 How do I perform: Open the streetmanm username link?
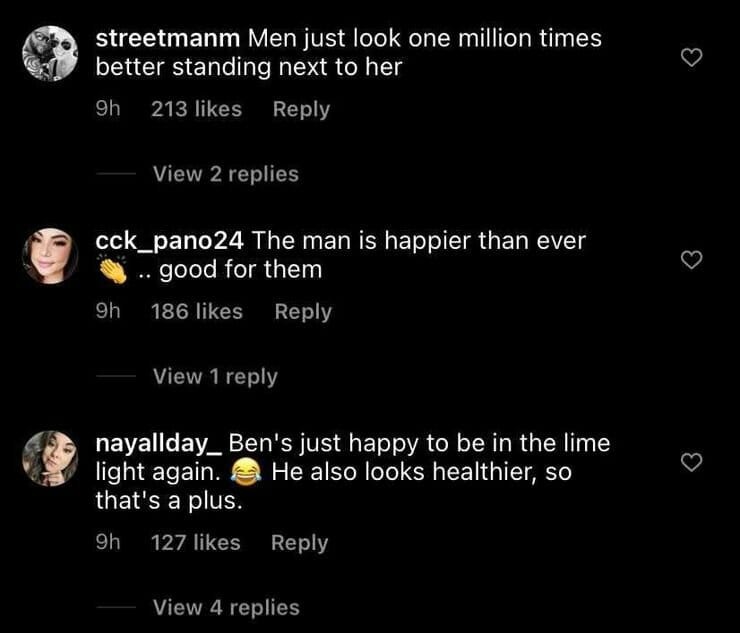(167, 39)
